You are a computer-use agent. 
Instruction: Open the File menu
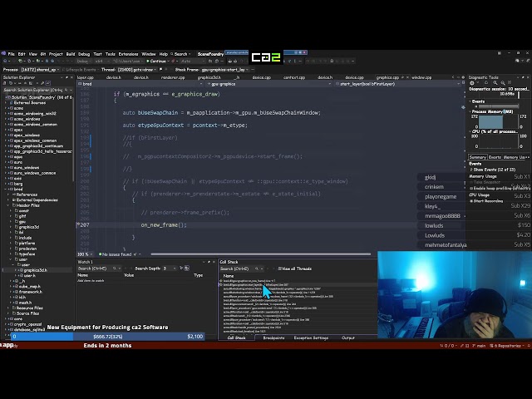pos(11,54)
